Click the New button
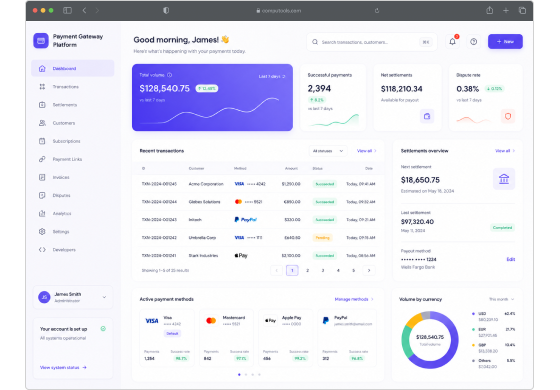 click(505, 42)
